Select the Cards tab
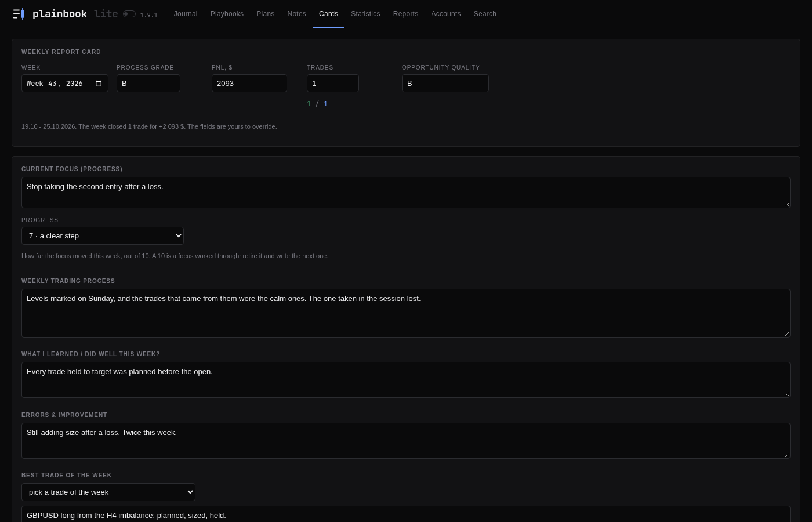The image size is (812, 522). pyautogui.click(x=328, y=14)
